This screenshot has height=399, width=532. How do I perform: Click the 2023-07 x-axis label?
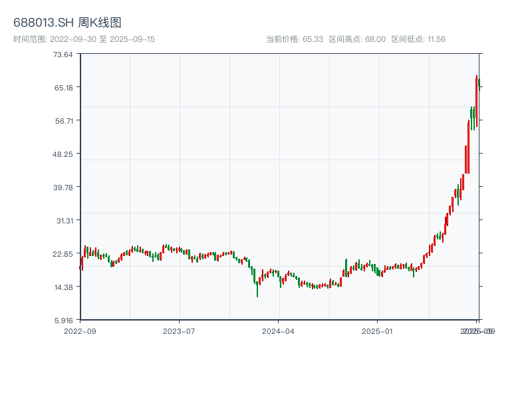pyautogui.click(x=179, y=331)
